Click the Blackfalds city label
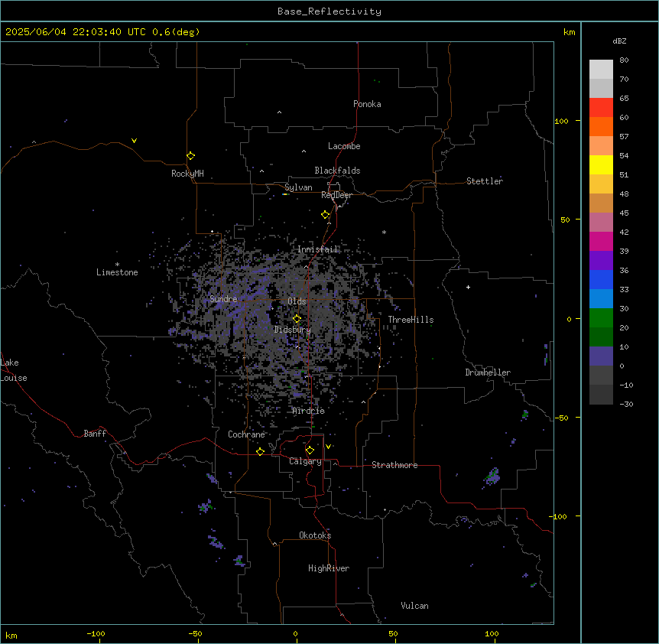This screenshot has height=644, width=659. [337, 171]
